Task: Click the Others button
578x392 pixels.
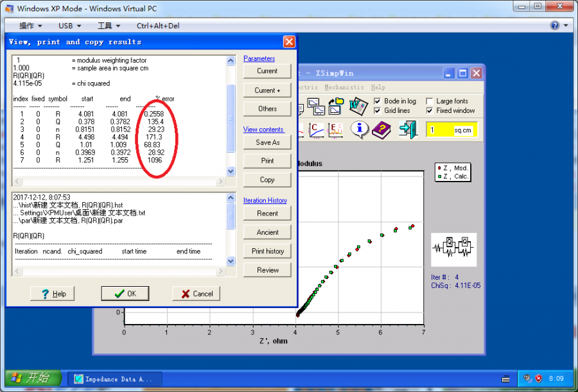Action: point(267,108)
